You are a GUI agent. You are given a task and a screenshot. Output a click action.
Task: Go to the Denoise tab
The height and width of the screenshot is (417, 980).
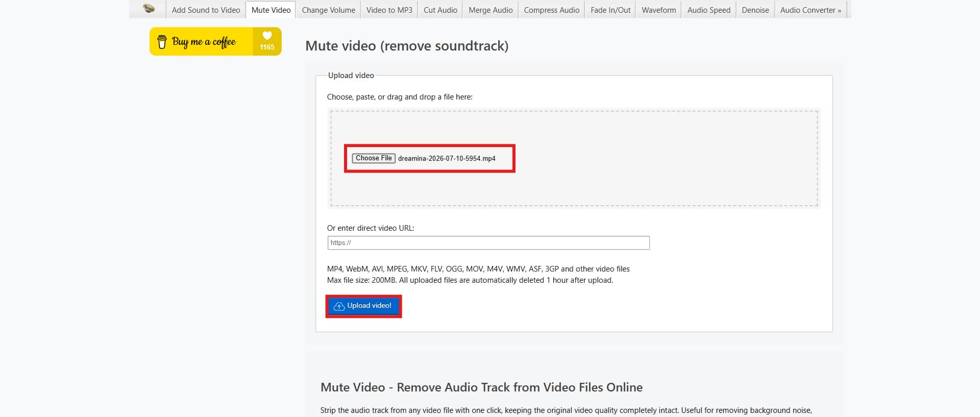pyautogui.click(x=755, y=10)
